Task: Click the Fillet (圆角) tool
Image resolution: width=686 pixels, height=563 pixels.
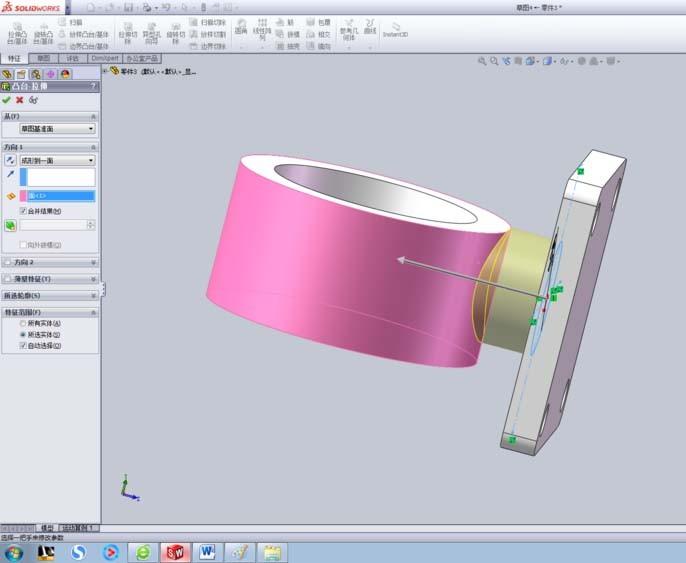Action: pos(241,27)
